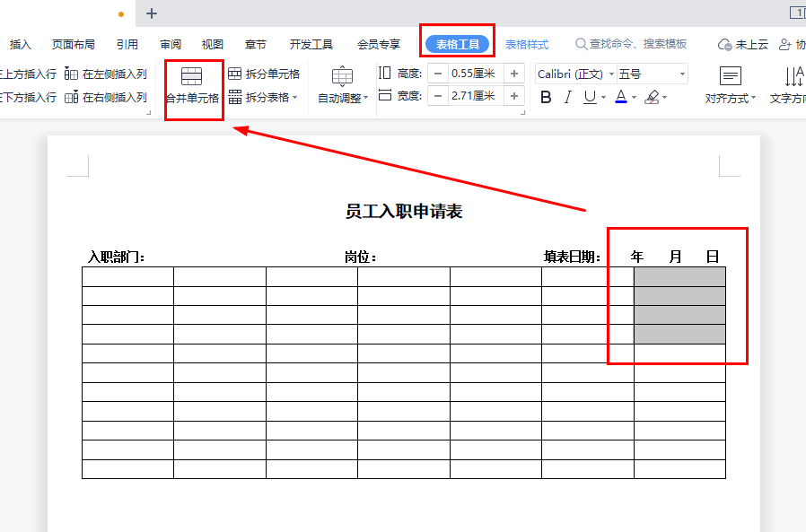This screenshot has width=806, height=532.
Task: Insert row above (上方插入行)
Action: (x=28, y=74)
